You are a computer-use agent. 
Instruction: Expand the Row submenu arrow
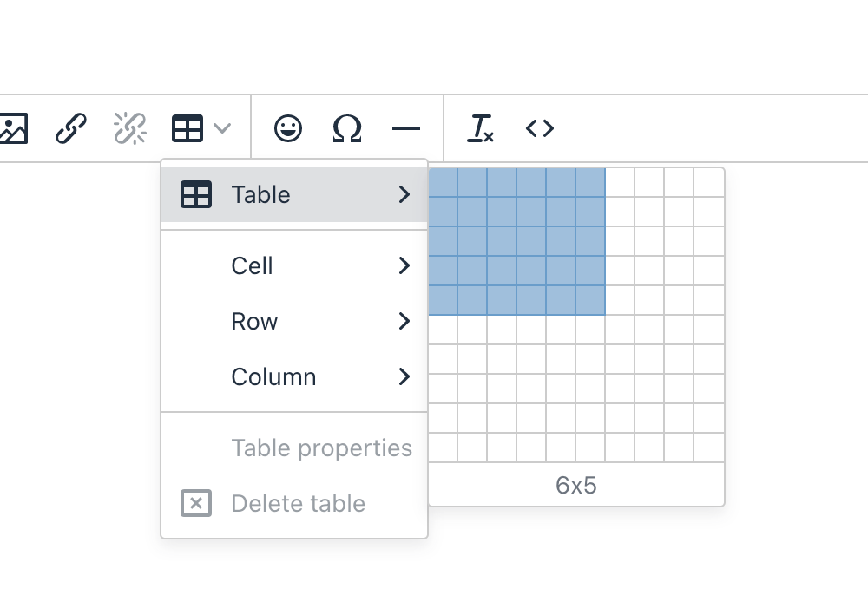click(x=404, y=322)
